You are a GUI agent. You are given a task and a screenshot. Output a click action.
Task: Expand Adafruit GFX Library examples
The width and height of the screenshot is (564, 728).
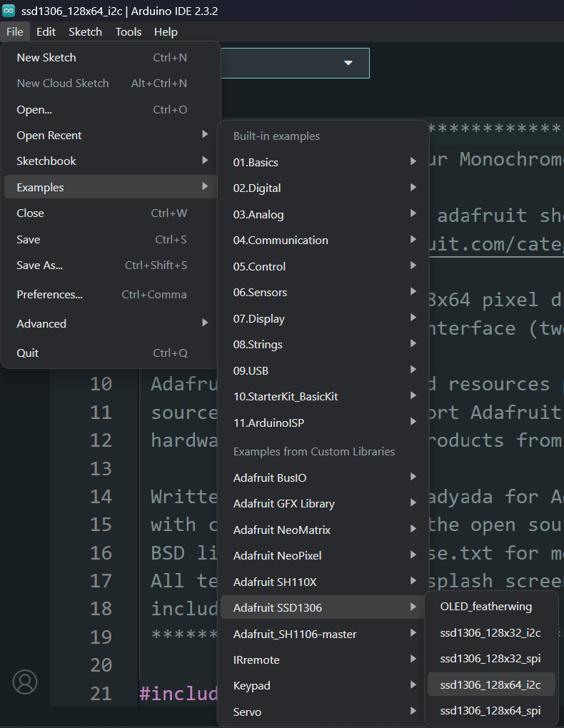point(323,503)
